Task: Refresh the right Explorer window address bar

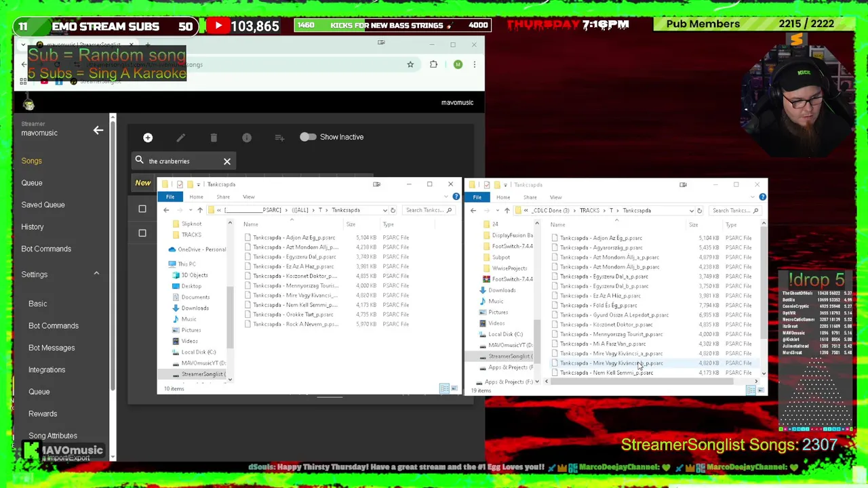Action: [x=699, y=211]
